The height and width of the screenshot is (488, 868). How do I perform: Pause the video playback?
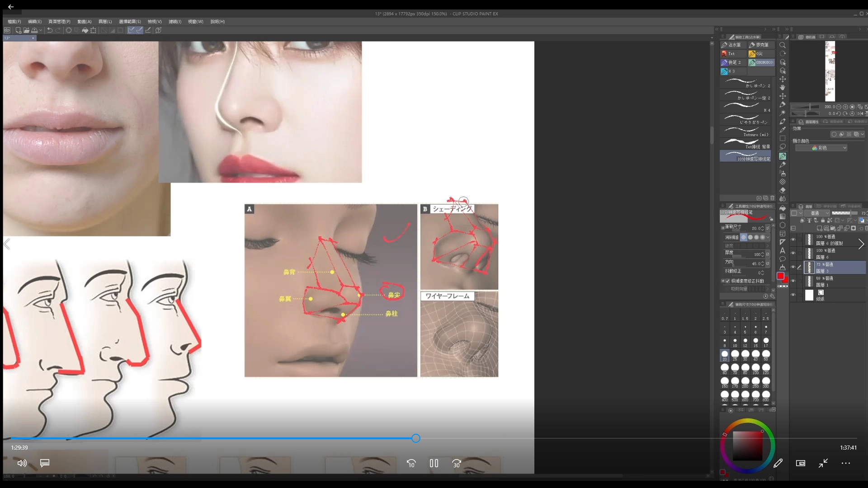point(434,463)
